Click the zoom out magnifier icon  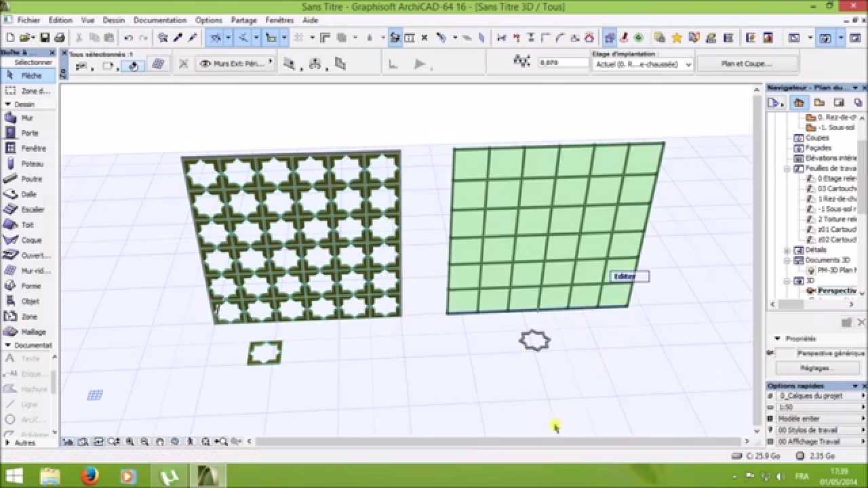pos(144,441)
